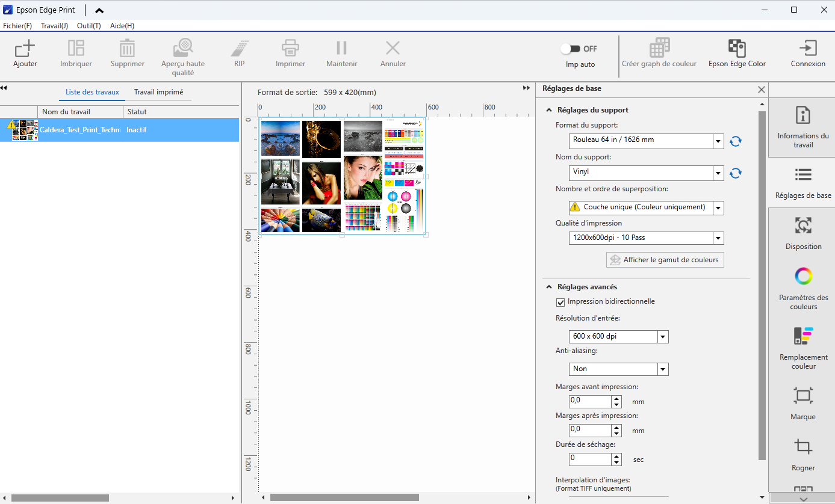The height and width of the screenshot is (504, 835).
Task: Open the Disposition panel
Action: [803, 233]
